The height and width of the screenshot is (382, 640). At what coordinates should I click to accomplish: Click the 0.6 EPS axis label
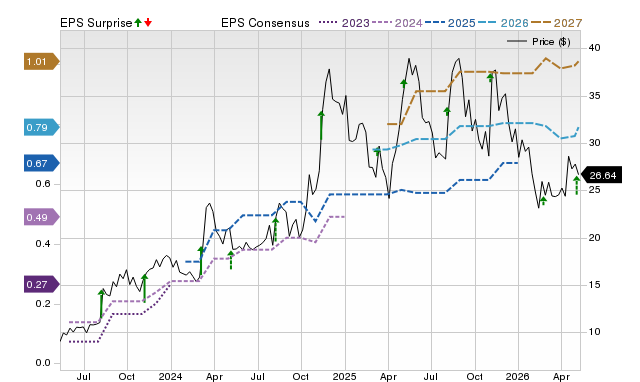click(x=43, y=184)
